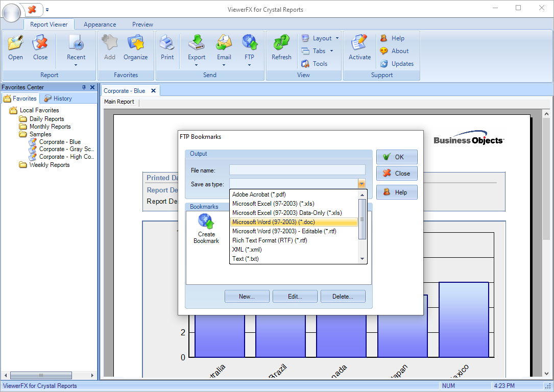Click the quick access close report icon
The image size is (554, 392).
(x=32, y=10)
